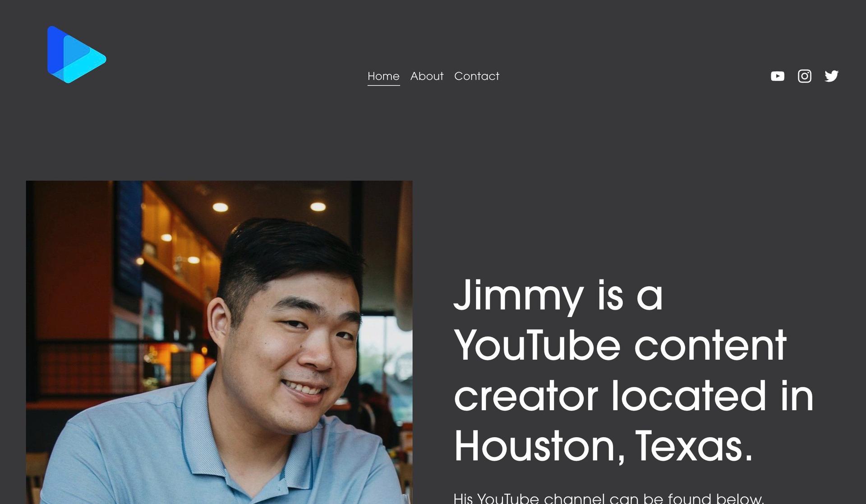Open the About page link
Viewport: 866px width, 504px height.
[x=427, y=76]
